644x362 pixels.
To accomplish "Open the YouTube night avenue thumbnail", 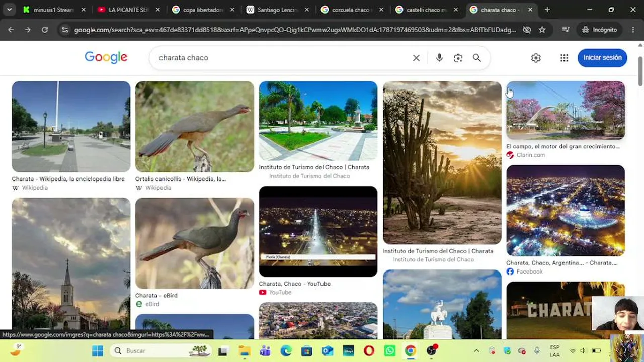I will pos(318,231).
